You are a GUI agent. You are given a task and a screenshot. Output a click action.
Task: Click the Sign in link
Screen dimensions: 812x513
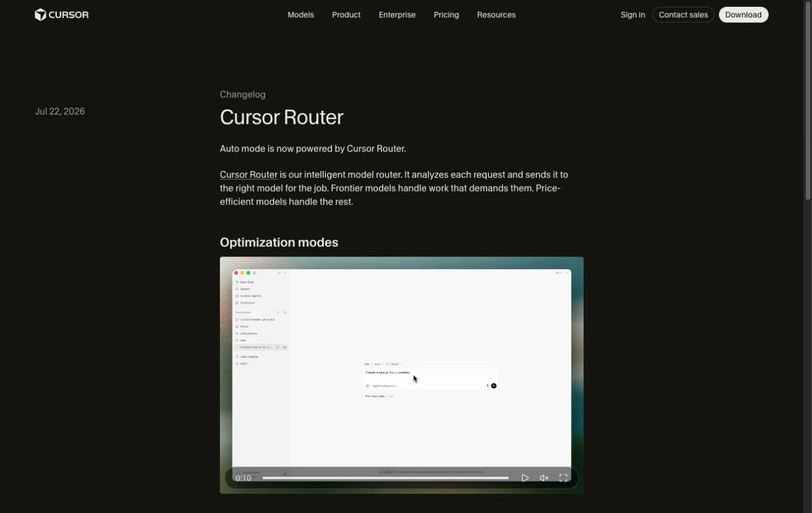pyautogui.click(x=633, y=15)
